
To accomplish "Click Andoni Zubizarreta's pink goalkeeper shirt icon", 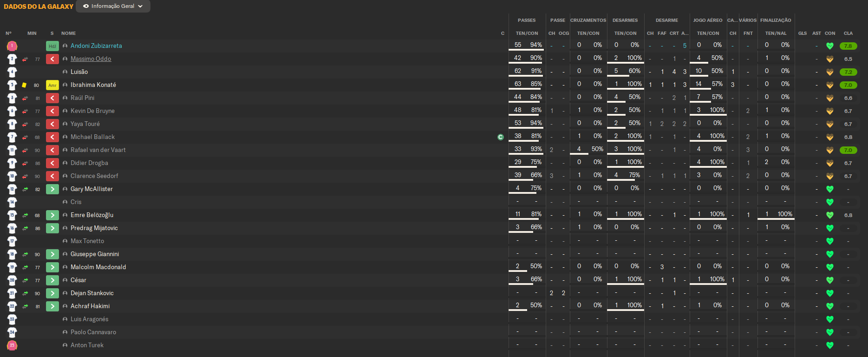I will click(x=12, y=46).
